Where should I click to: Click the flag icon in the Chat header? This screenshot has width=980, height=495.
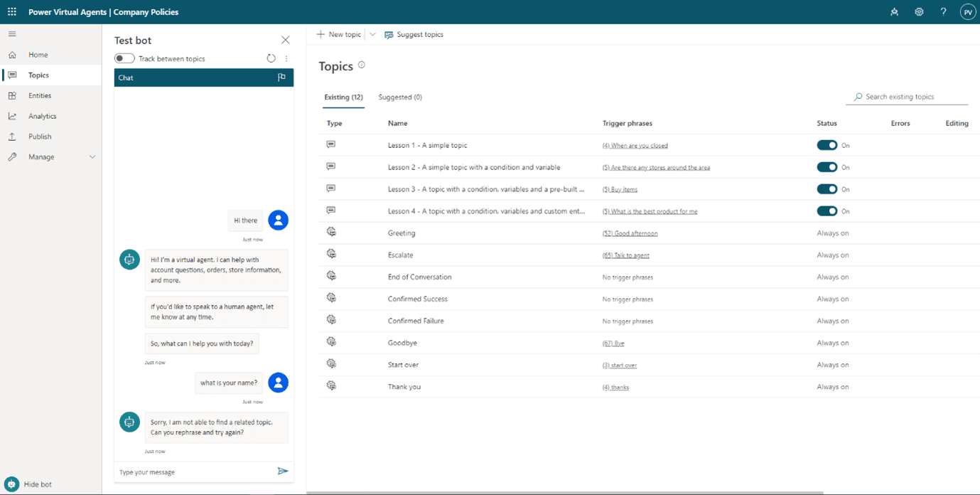pyautogui.click(x=283, y=77)
